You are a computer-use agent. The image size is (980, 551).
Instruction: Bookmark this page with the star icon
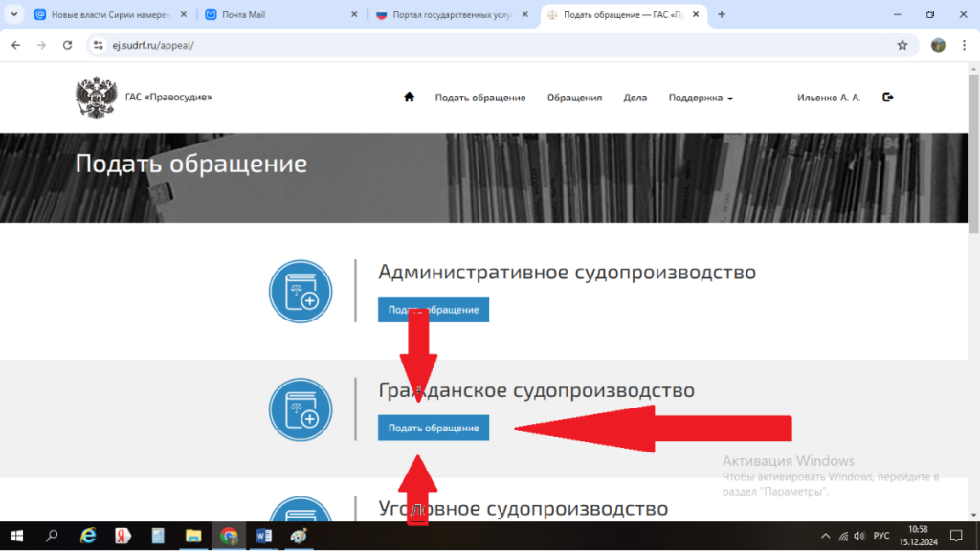[902, 45]
